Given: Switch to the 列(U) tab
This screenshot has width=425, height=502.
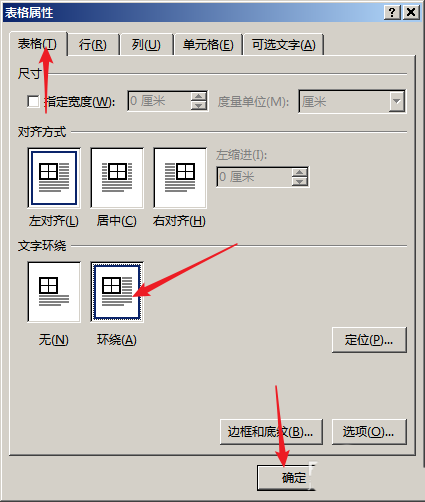Looking at the screenshot, I should [146, 44].
